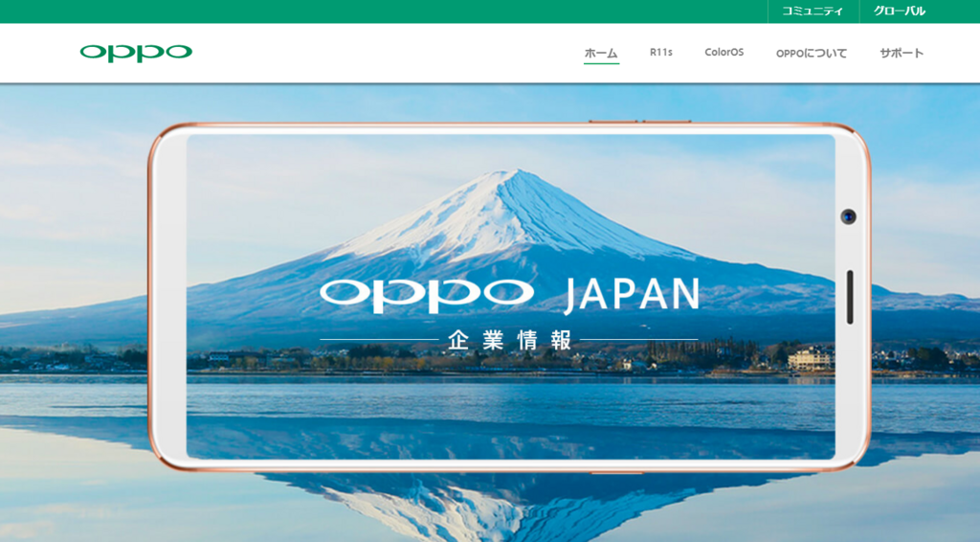Go to the R11s product page

(x=660, y=53)
